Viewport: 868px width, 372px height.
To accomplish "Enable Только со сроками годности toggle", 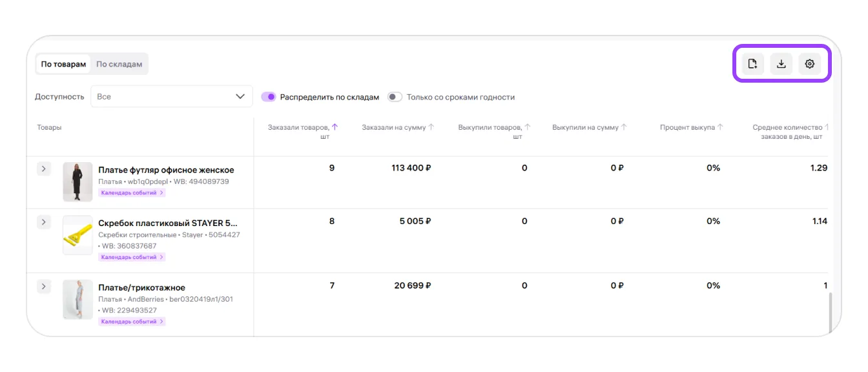I will tap(395, 97).
